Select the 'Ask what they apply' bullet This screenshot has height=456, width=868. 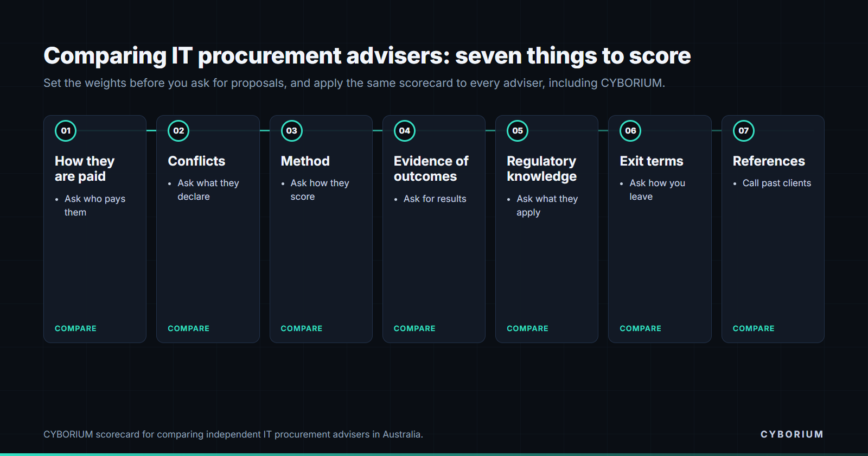pos(547,206)
